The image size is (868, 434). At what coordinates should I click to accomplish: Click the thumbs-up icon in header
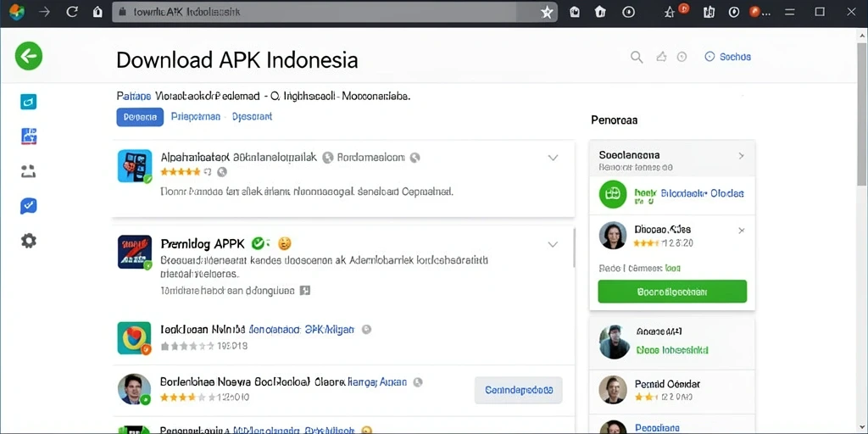coord(661,57)
